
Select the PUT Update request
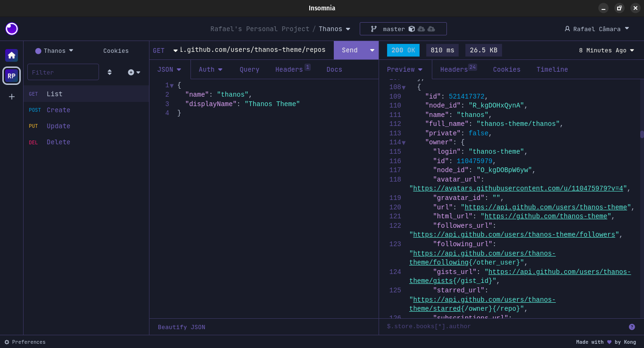[x=86, y=126]
